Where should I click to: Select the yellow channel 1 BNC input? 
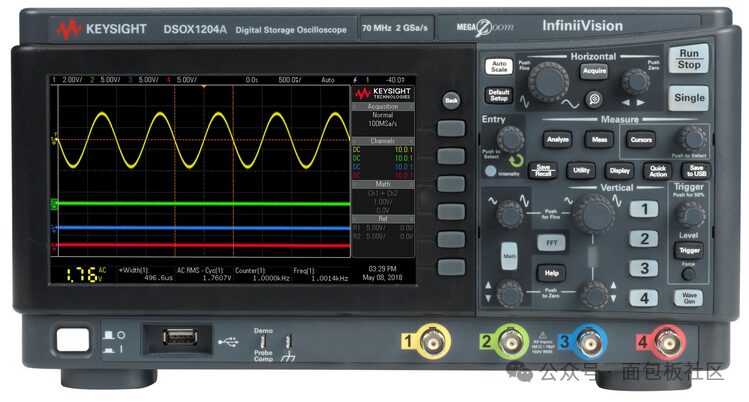pyautogui.click(x=432, y=342)
